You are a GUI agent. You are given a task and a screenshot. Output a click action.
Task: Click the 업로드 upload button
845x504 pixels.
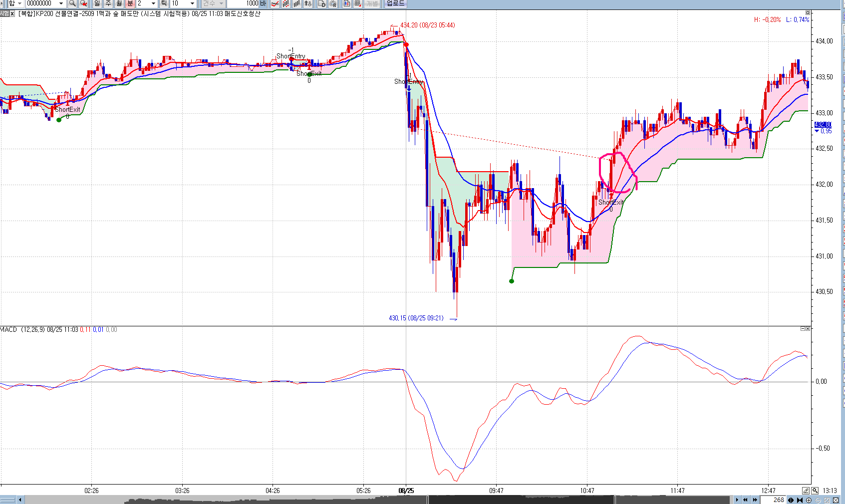(395, 3)
